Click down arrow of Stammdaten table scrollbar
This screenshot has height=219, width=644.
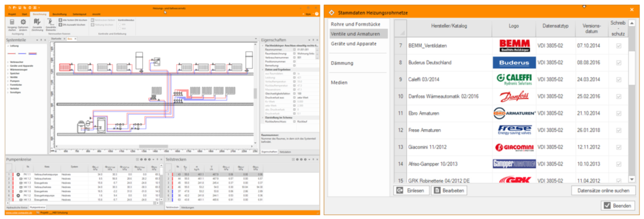632,179
